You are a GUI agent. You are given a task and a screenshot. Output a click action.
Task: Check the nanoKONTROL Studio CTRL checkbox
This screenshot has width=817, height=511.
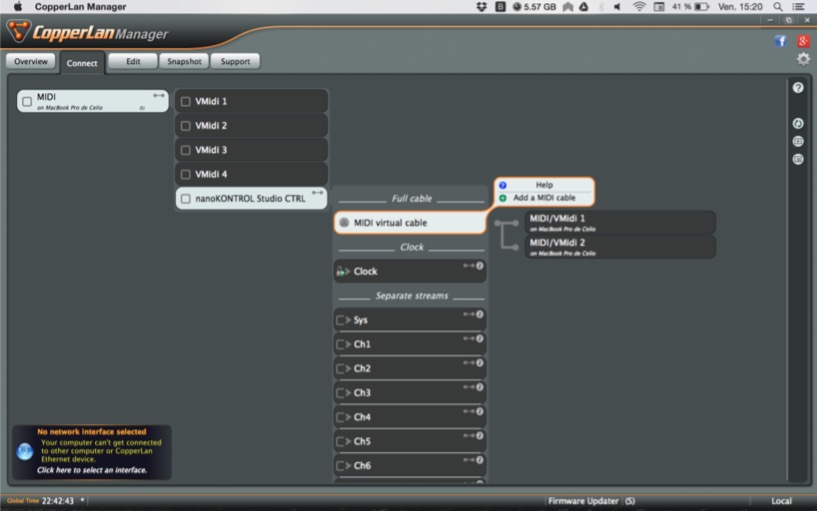click(186, 199)
